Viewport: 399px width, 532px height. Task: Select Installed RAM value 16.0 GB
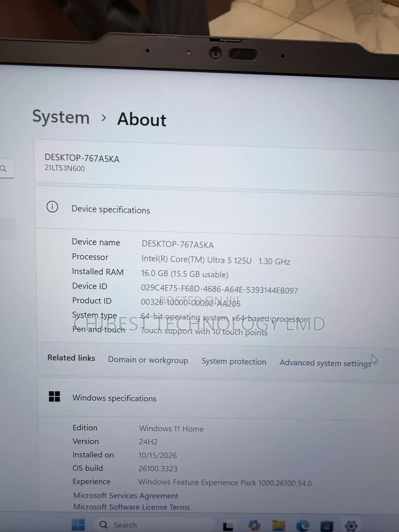185,274
